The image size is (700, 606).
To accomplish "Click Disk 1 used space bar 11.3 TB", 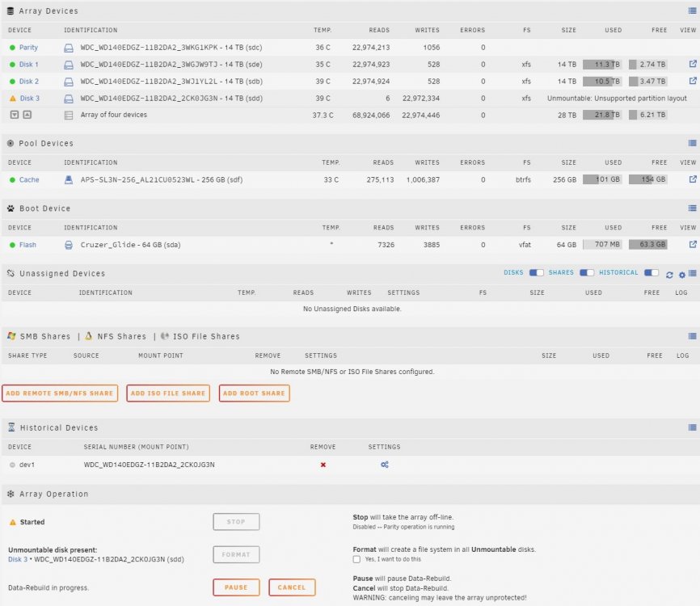I will 601,65.
